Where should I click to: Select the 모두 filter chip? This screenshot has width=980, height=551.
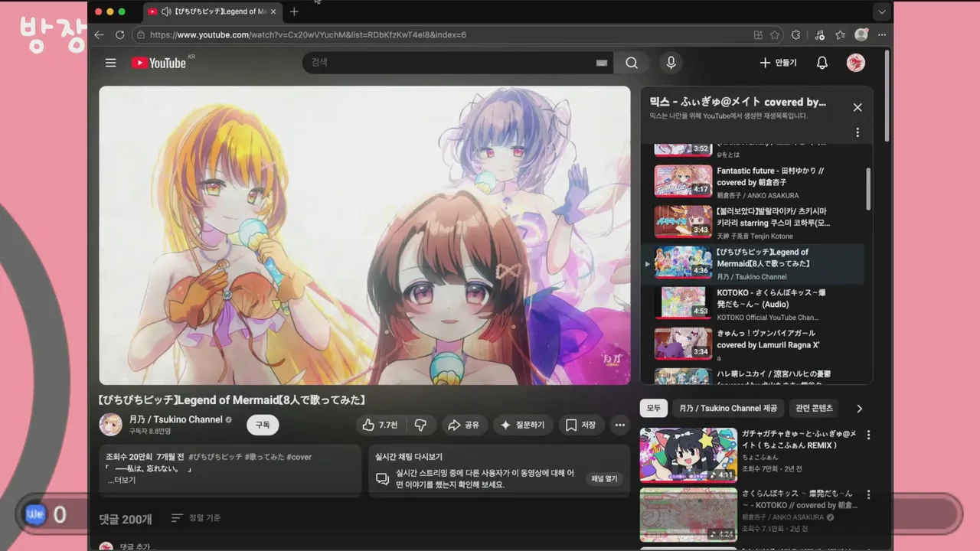(654, 408)
